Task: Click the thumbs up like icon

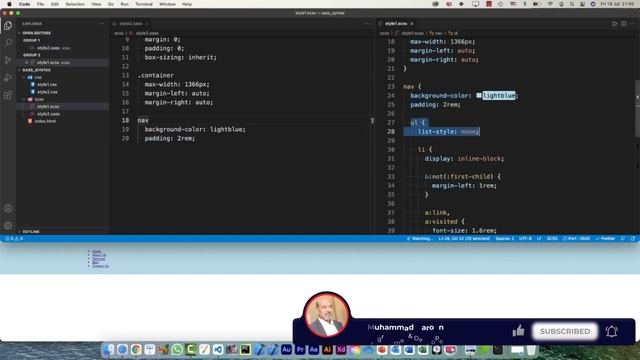Action: click(x=518, y=331)
